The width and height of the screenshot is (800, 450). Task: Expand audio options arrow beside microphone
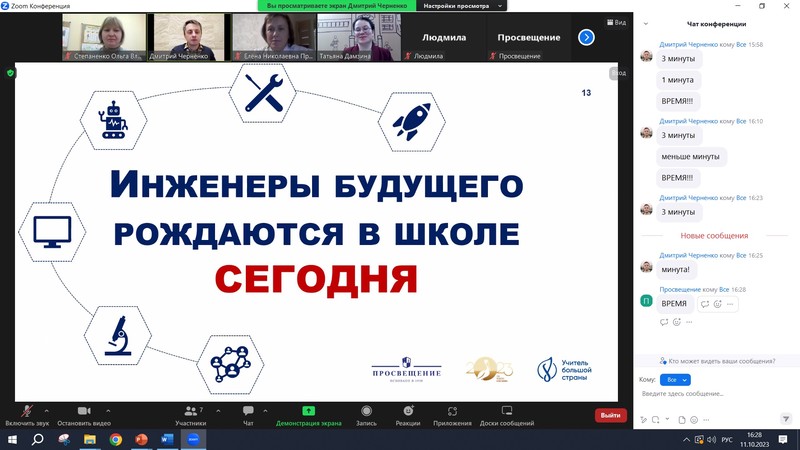pos(46,408)
